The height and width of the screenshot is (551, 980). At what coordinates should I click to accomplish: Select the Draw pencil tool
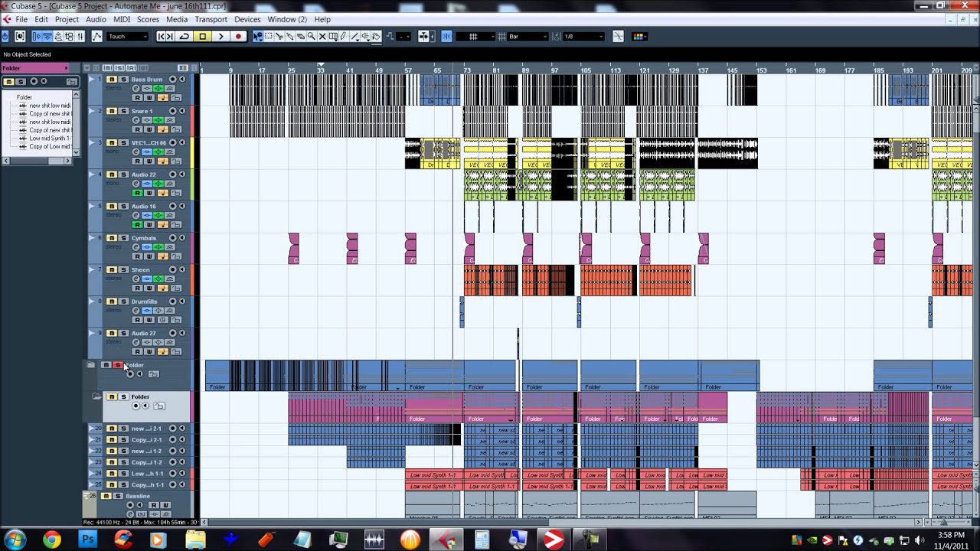[344, 36]
